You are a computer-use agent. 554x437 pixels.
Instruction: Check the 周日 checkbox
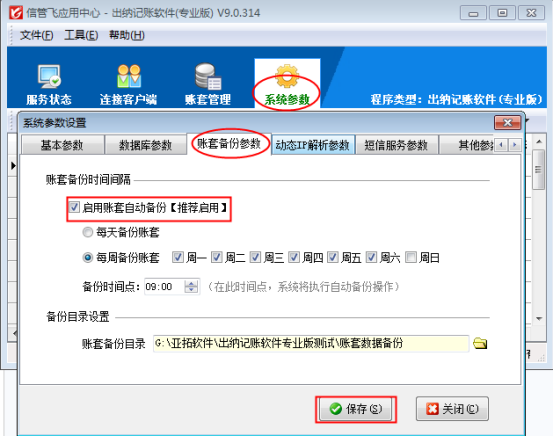coord(411,257)
